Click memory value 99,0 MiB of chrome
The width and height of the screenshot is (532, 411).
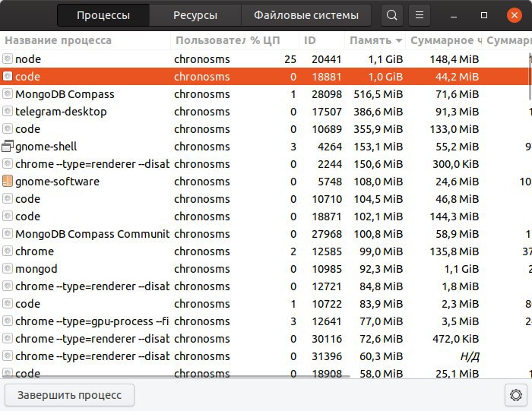(381, 251)
